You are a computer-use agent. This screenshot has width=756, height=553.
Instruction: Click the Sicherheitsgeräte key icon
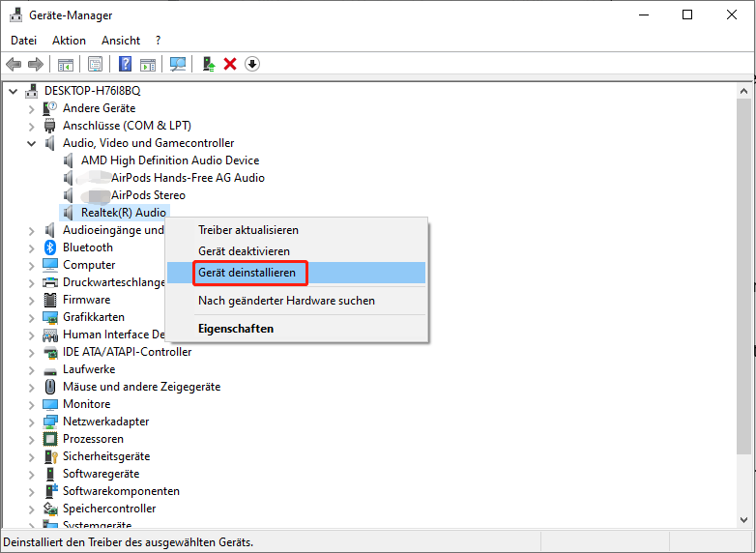(x=50, y=456)
